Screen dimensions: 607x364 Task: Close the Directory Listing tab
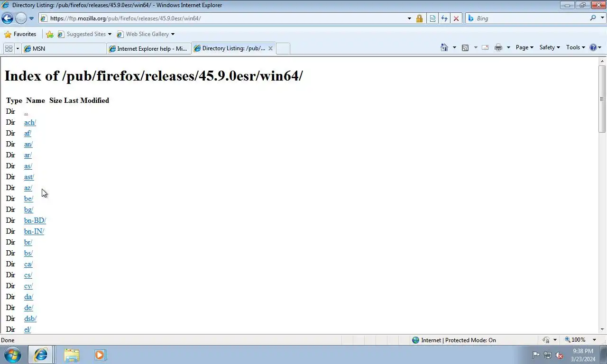270,48
